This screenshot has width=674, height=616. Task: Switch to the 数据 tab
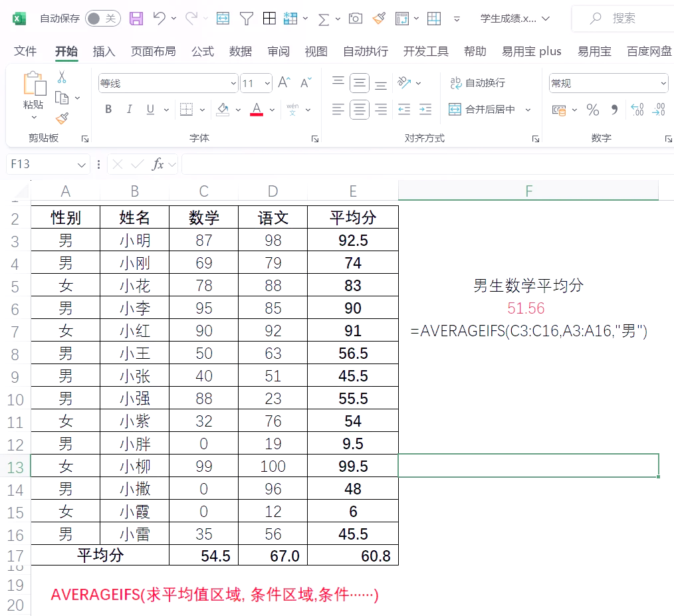240,52
